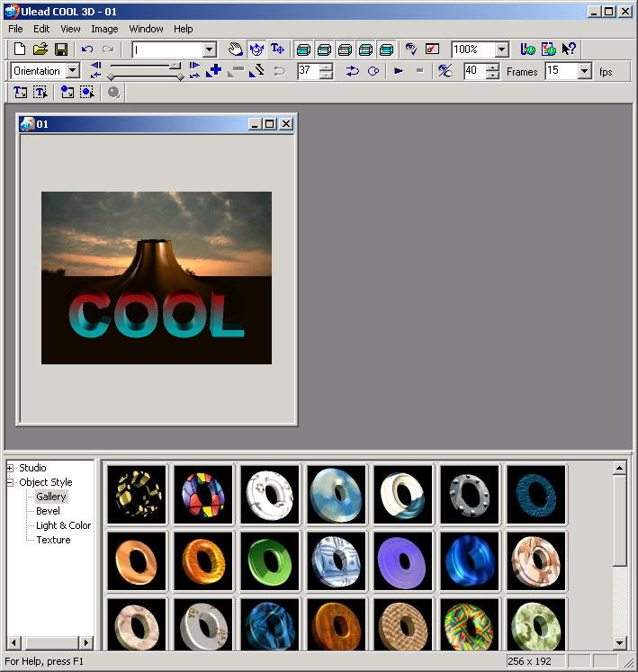Select the Rotate Object tool
Viewport: 638px width, 672px height.
(256, 49)
